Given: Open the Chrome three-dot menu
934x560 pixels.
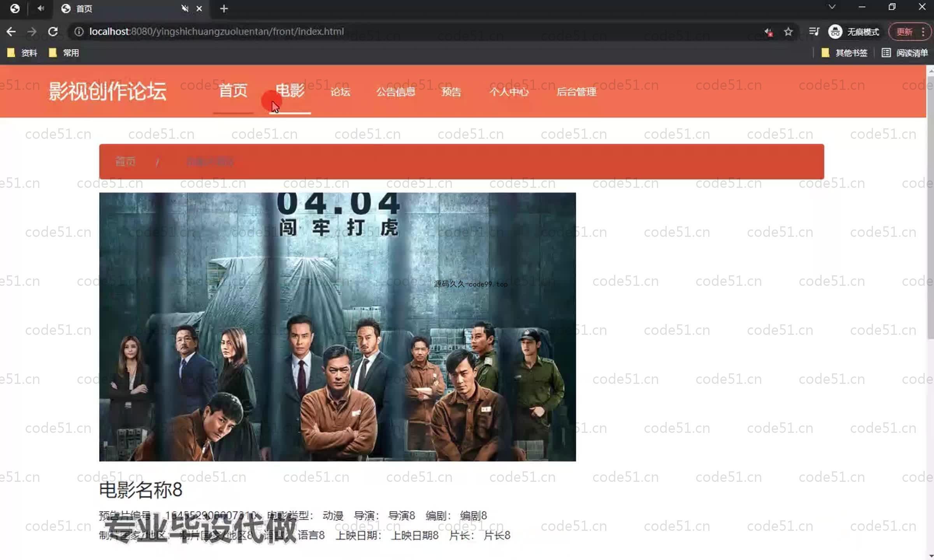Looking at the screenshot, I should point(923,32).
